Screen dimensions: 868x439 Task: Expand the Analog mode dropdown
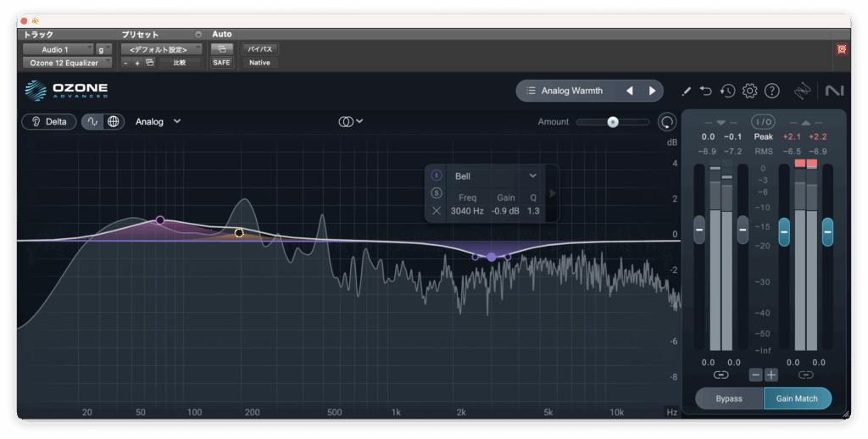[159, 121]
